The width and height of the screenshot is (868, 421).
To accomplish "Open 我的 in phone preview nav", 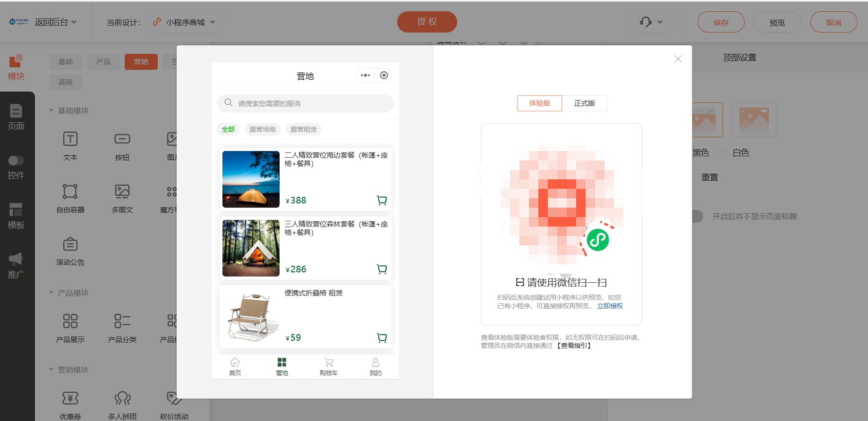I will click(x=375, y=367).
